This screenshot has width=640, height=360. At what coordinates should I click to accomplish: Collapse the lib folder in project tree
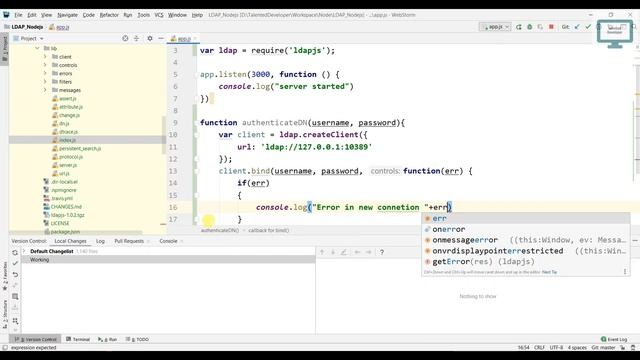click(x=37, y=48)
